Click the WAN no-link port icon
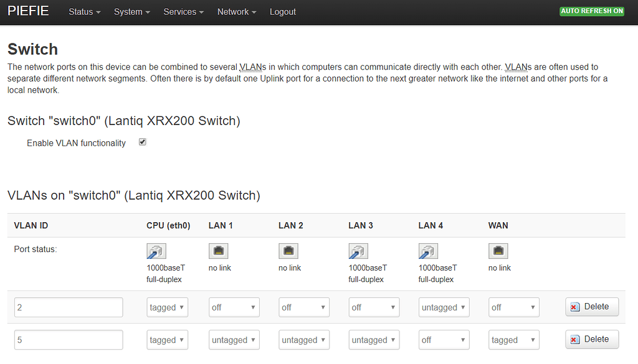The image size is (638, 364). [498, 250]
